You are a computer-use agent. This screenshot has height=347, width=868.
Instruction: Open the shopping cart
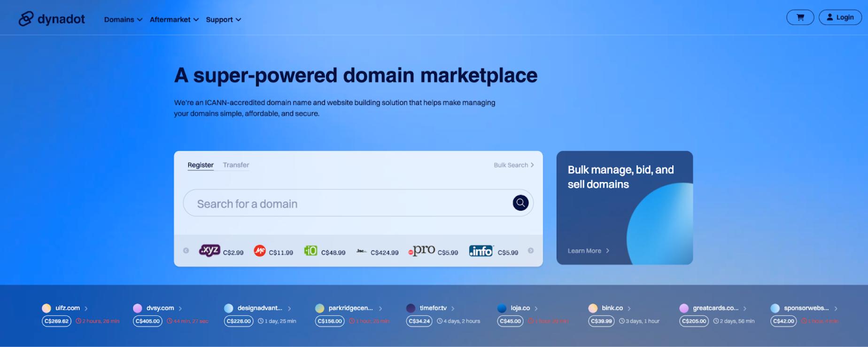[800, 17]
